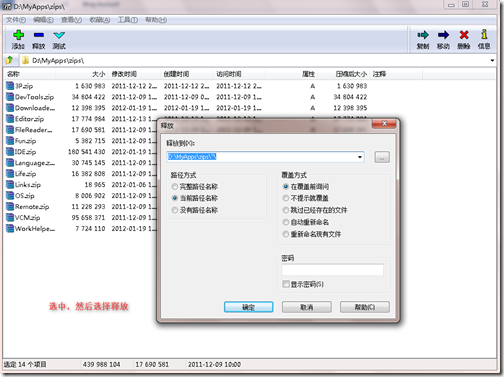Click the Fun.zip archive icon
This screenshot has width=504, height=377.
(x=10, y=141)
